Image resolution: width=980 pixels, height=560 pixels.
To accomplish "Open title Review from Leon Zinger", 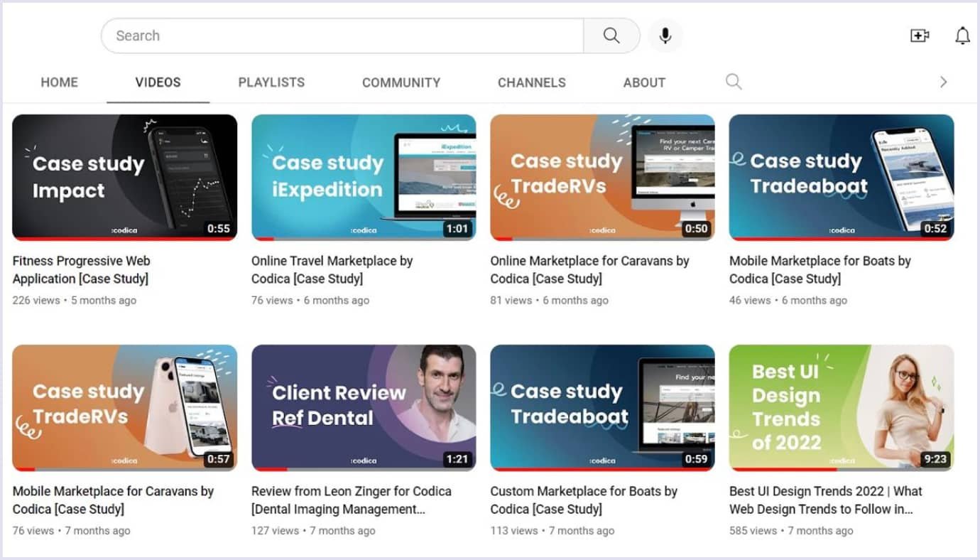I will [x=352, y=500].
